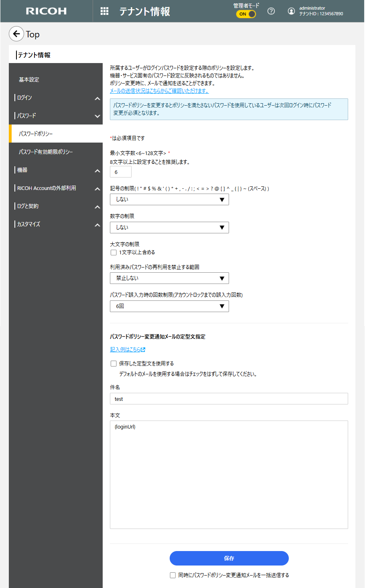Open the help question mark icon
Image resolution: width=365 pixels, height=588 pixels.
point(271,11)
